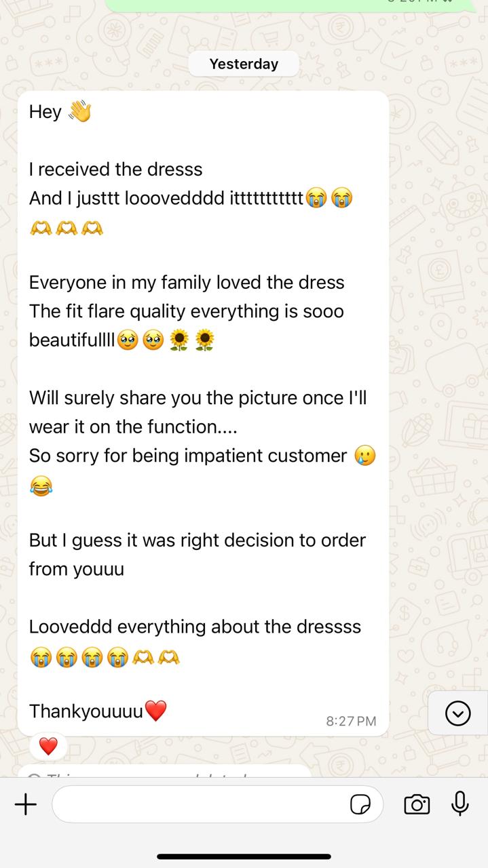
Task: Open the camera from the chat bar
Action: (417, 805)
